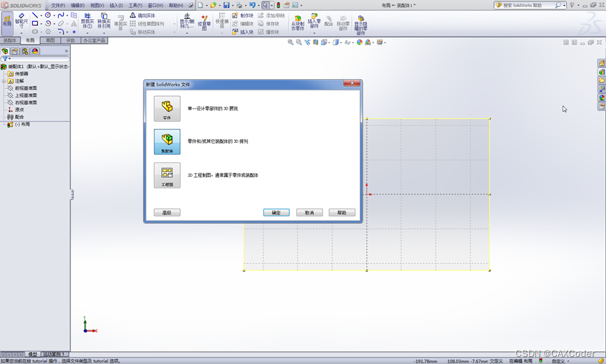This screenshot has width=606, height=364.
Task: Click the 智能尺寸 smart dimension tool
Action: click(21, 22)
